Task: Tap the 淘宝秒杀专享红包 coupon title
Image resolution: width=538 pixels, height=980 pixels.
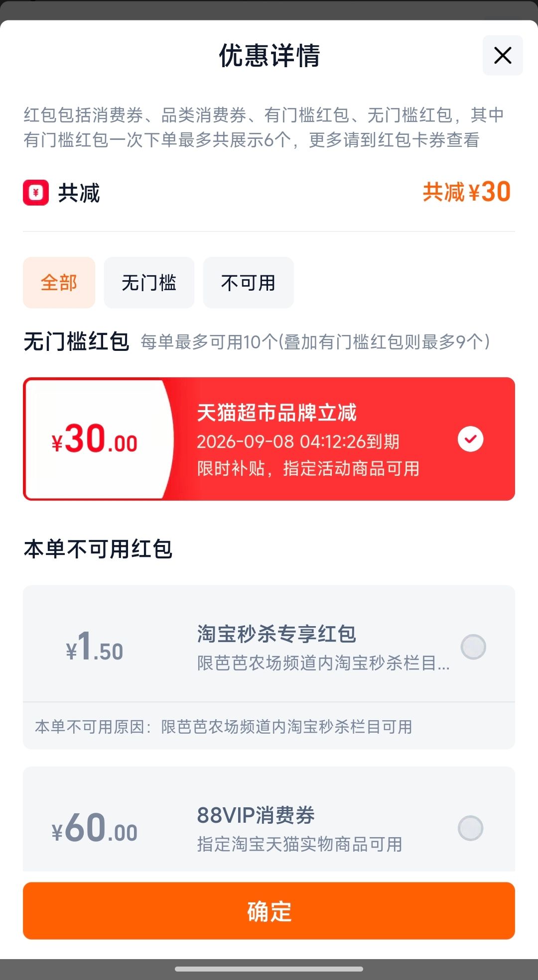Action: coord(276,634)
